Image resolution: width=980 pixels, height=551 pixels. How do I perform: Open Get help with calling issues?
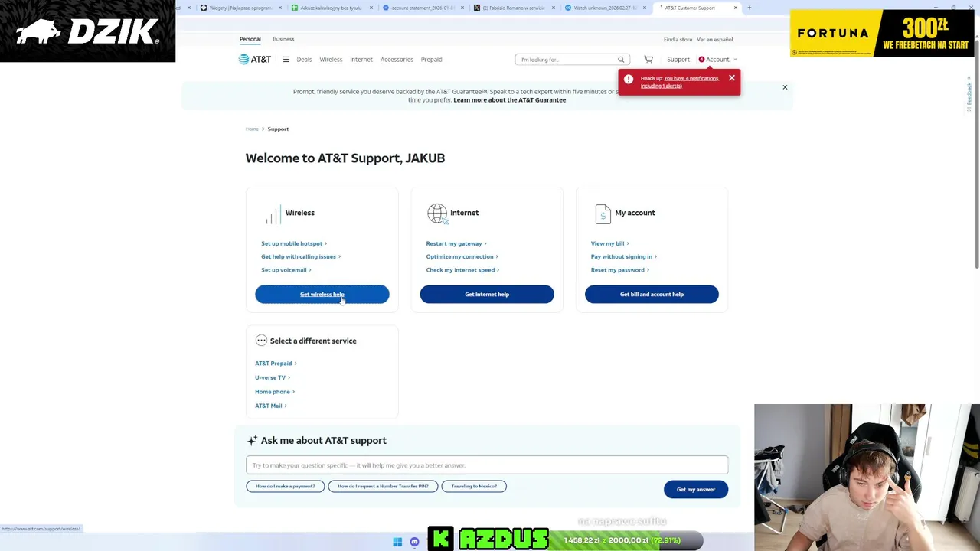(x=301, y=256)
